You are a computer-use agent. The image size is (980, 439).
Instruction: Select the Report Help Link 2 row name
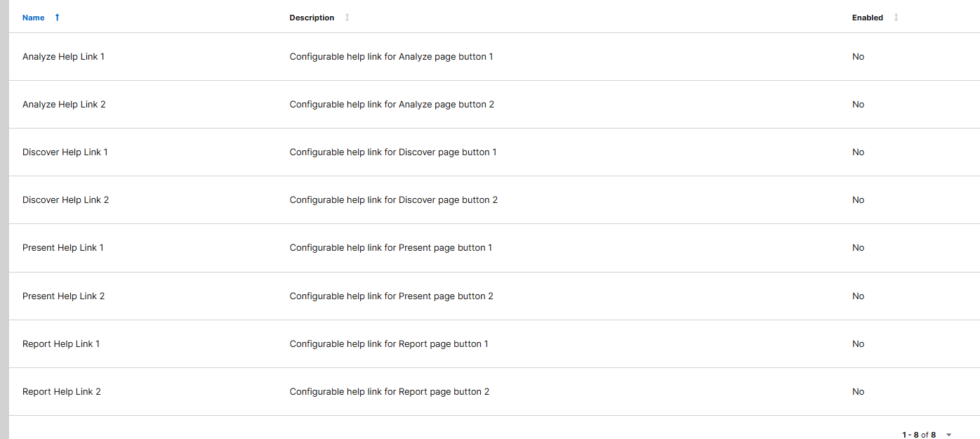[62, 391]
